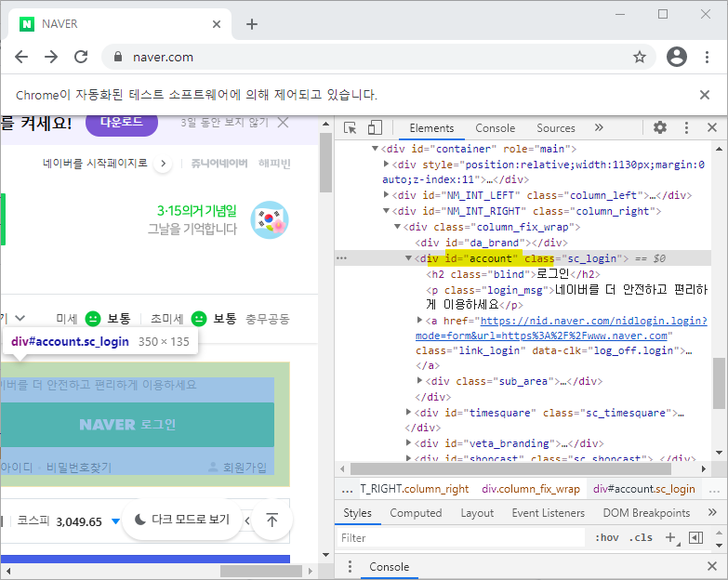Click the browser forward arrow
728x580 pixels.
coord(51,57)
